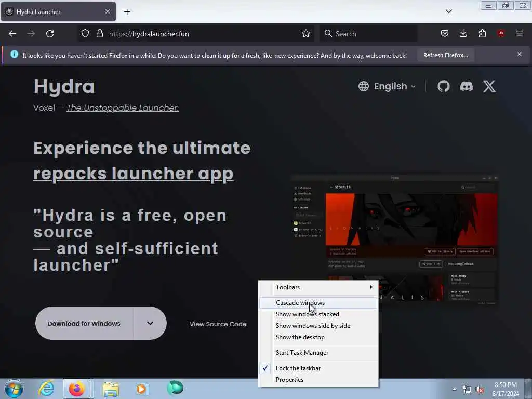Viewport: 532px width, 399px height.
Task: Open taskbar Properties from context menu
Action: pyautogui.click(x=318, y=380)
